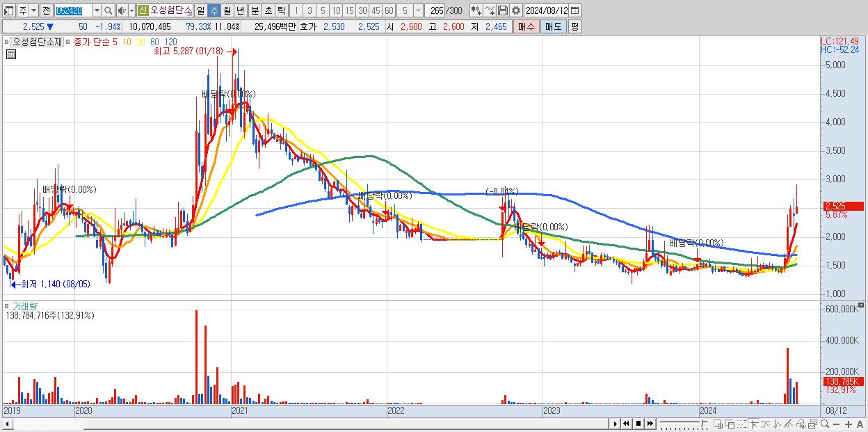868x432 pixels.
Task: Click the 전 button in toolbar
Action: click(46, 10)
